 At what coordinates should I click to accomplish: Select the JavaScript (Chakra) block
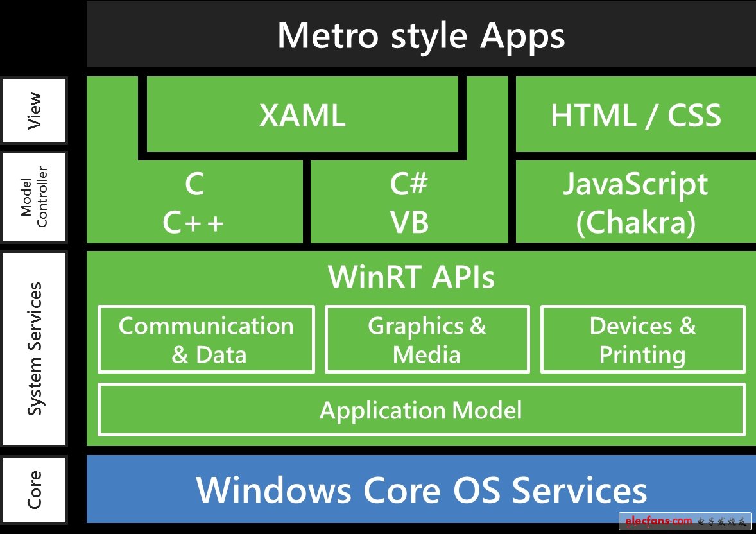(635, 202)
